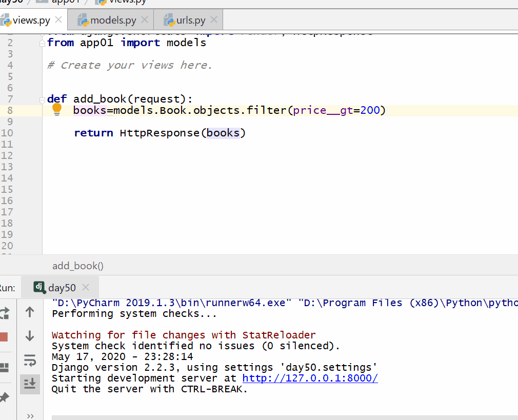The width and height of the screenshot is (518, 420).
Task: Restore the run panel layout
Action: (4, 367)
